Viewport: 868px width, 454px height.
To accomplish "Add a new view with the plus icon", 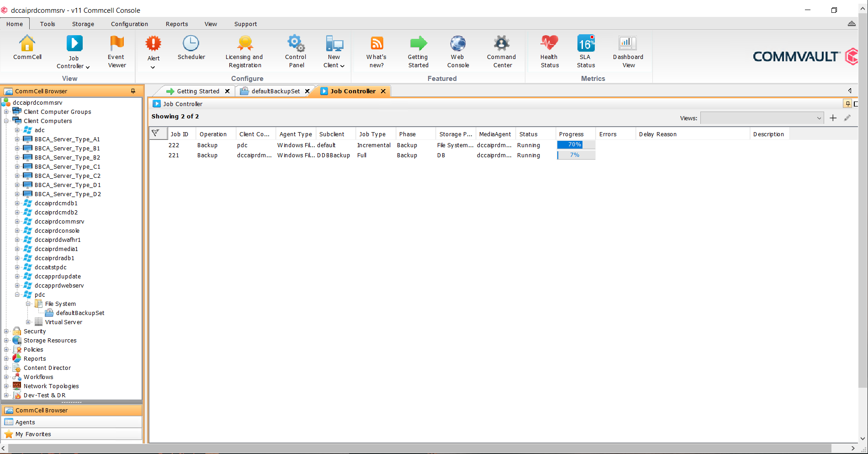I will 833,118.
